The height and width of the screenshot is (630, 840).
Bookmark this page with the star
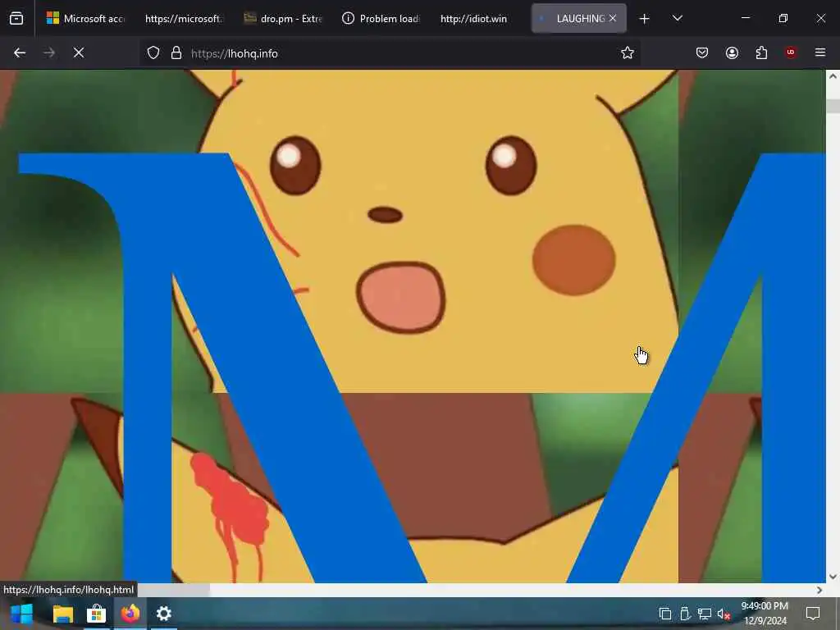pyautogui.click(x=628, y=52)
